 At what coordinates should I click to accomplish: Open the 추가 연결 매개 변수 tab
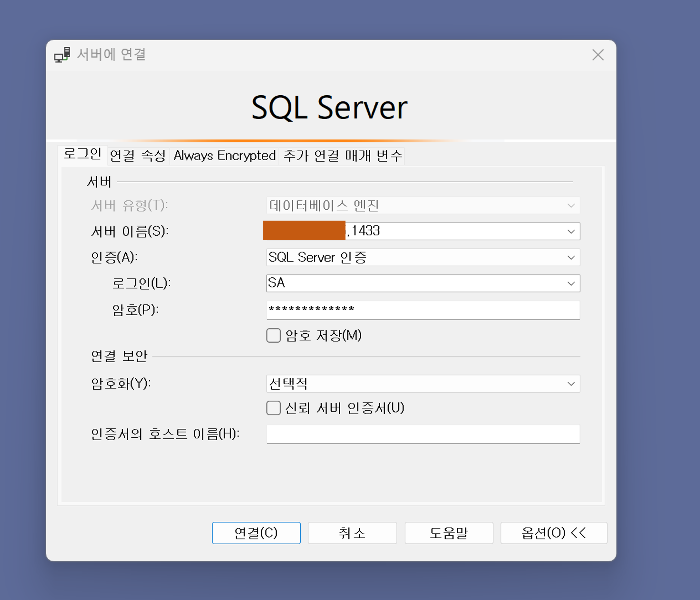342,156
